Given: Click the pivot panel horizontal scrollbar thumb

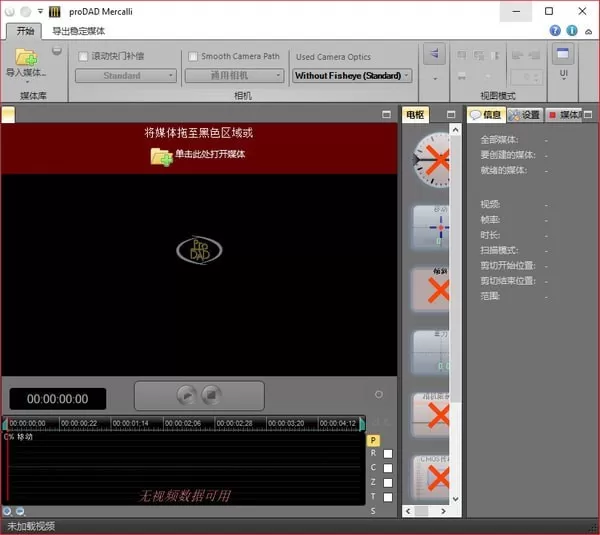Looking at the screenshot, I should 421,511.
